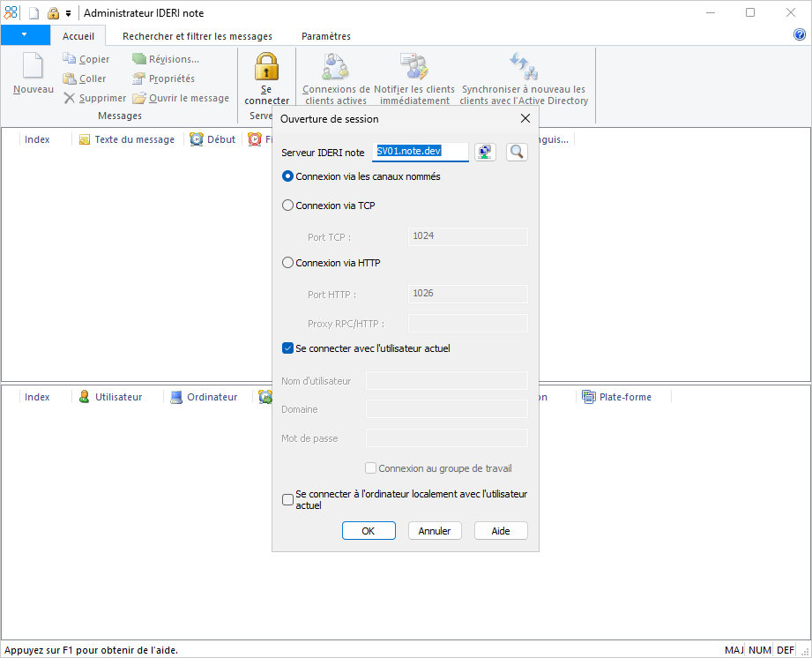The image size is (812, 658).
Task: Sort by Texte du message column
Action: point(127,139)
